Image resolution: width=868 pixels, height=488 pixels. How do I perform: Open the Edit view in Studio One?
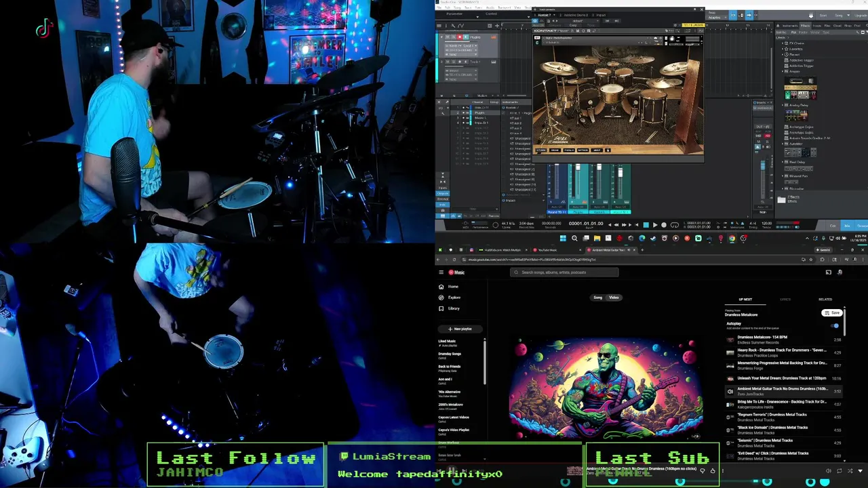point(833,225)
